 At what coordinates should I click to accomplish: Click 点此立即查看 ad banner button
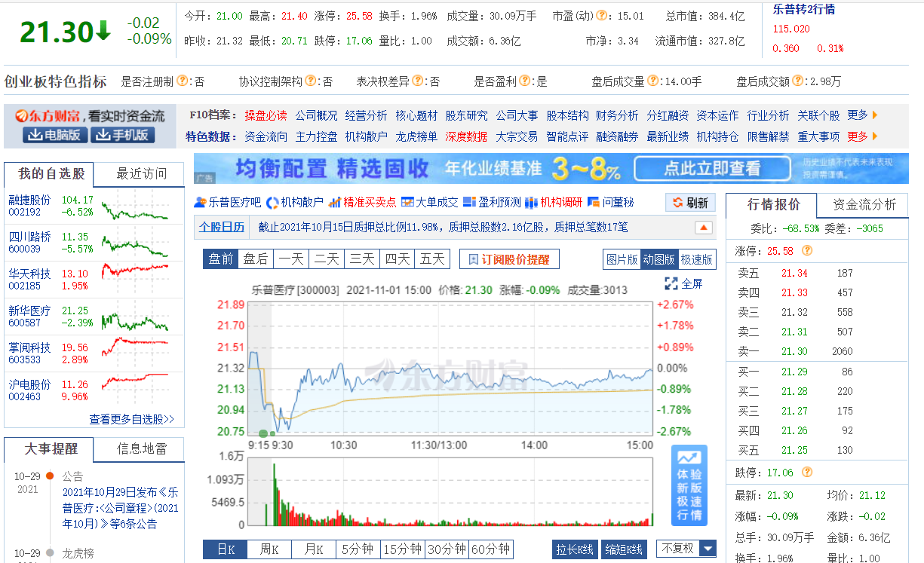pos(711,169)
